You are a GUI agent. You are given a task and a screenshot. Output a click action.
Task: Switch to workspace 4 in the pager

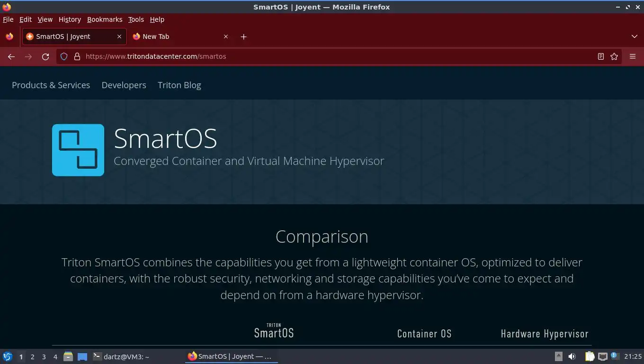[55, 357]
